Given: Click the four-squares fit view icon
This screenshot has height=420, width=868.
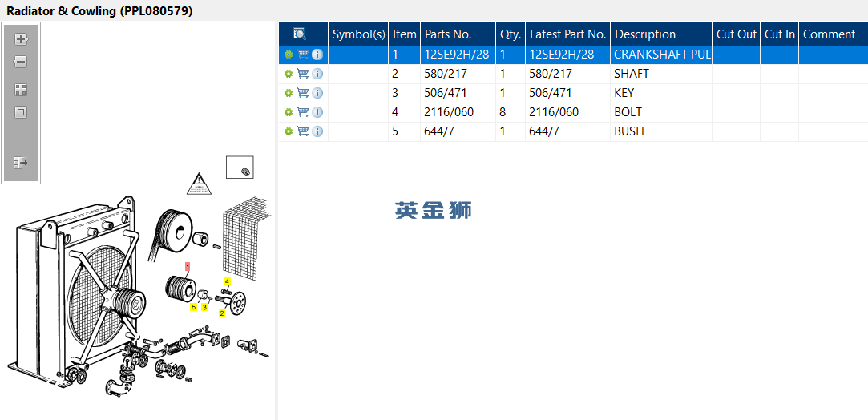Looking at the screenshot, I should point(21,90).
